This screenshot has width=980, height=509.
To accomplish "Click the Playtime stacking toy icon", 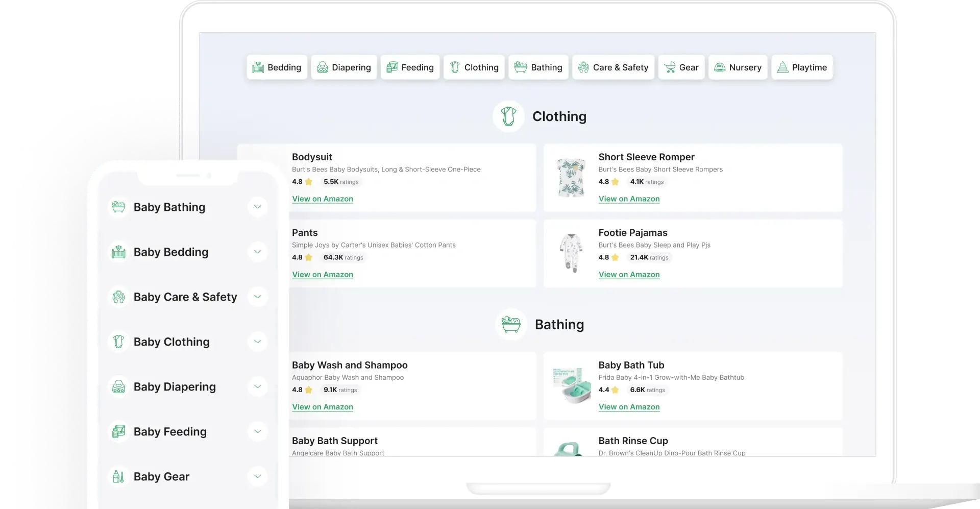I will click(782, 67).
